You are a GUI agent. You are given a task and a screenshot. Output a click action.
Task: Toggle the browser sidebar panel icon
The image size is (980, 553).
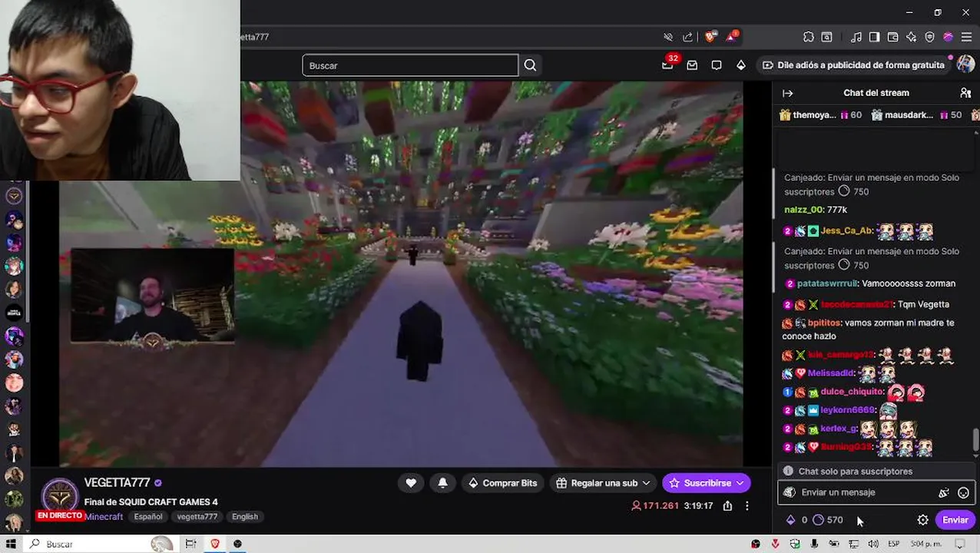pos(874,37)
